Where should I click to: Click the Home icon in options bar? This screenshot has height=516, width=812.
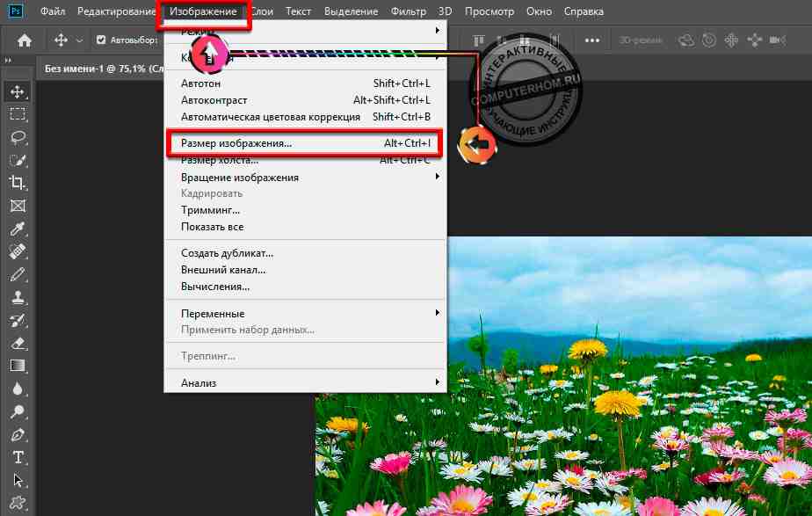click(x=25, y=40)
